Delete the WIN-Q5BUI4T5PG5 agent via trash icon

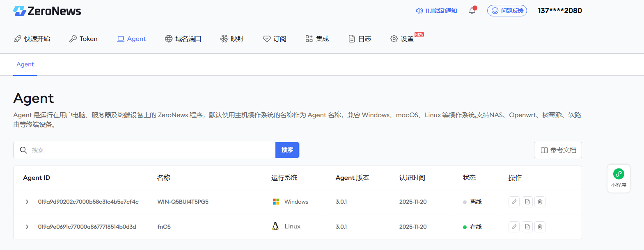pos(540,202)
